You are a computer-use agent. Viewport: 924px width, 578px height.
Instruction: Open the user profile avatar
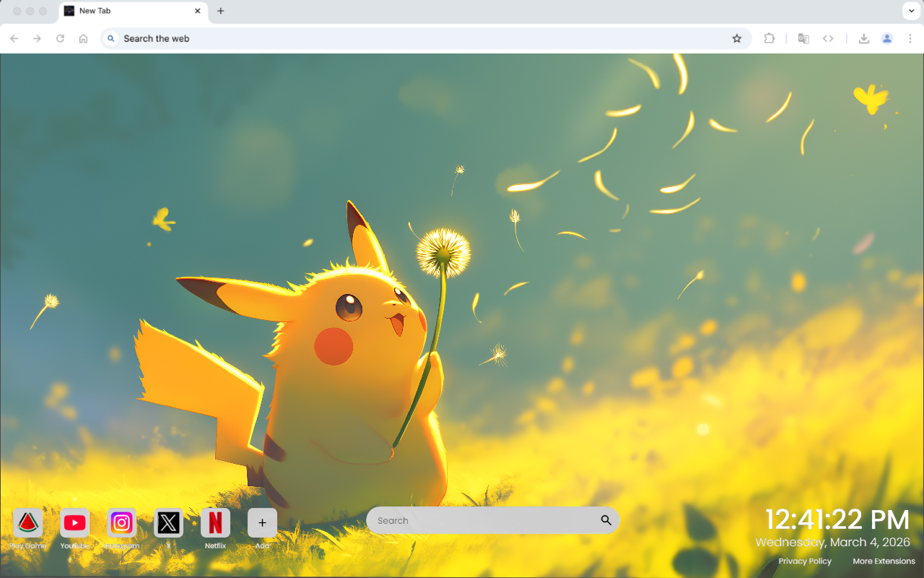pos(887,38)
